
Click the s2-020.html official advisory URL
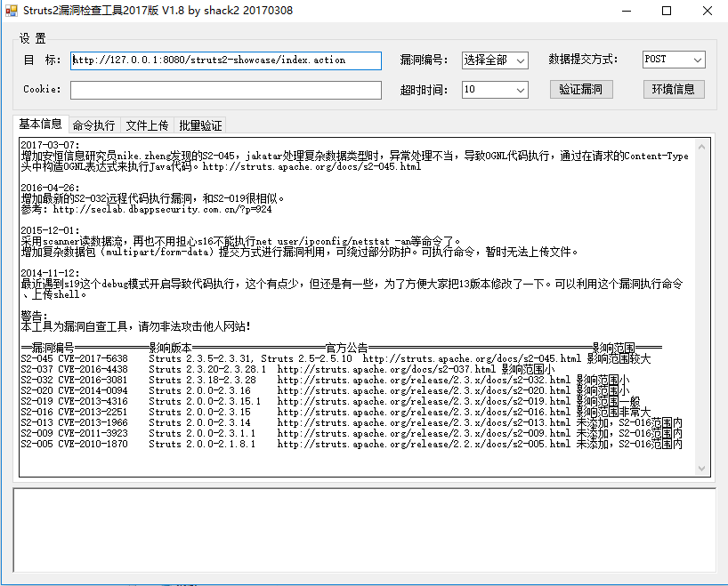point(424,390)
